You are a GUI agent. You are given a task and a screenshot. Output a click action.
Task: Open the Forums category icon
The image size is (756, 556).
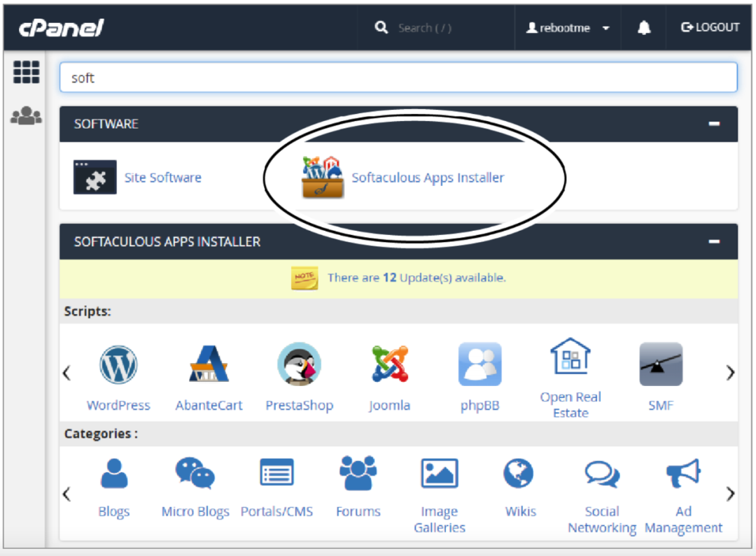click(x=358, y=473)
